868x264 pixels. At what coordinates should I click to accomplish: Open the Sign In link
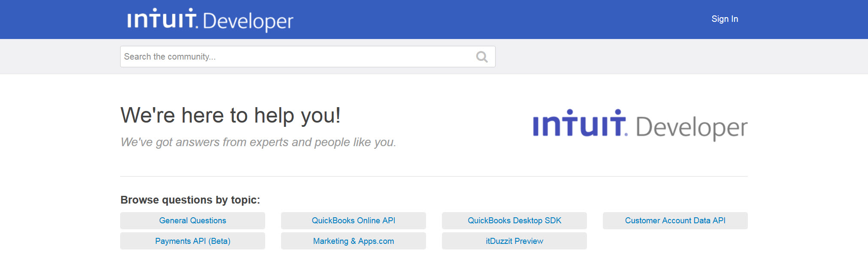pyautogui.click(x=725, y=19)
